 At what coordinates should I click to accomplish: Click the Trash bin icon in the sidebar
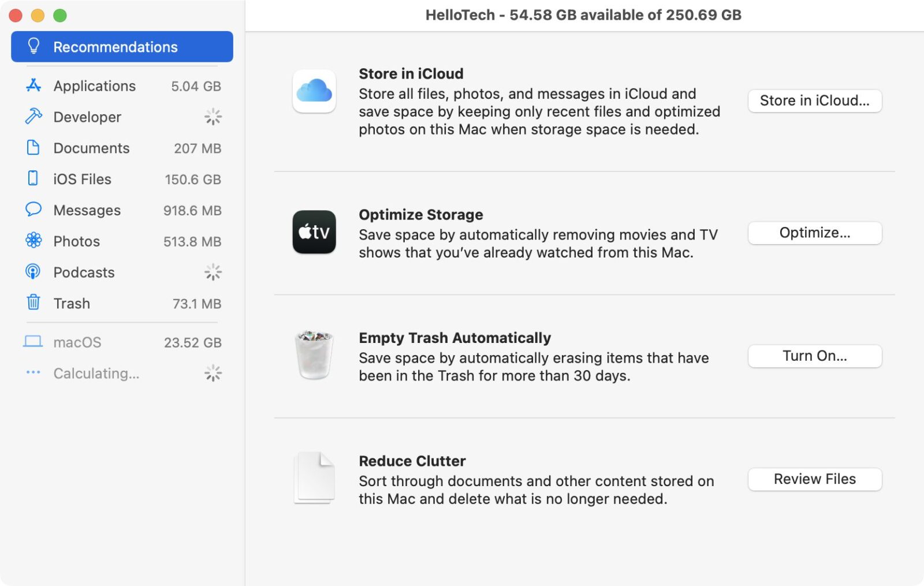coord(33,303)
